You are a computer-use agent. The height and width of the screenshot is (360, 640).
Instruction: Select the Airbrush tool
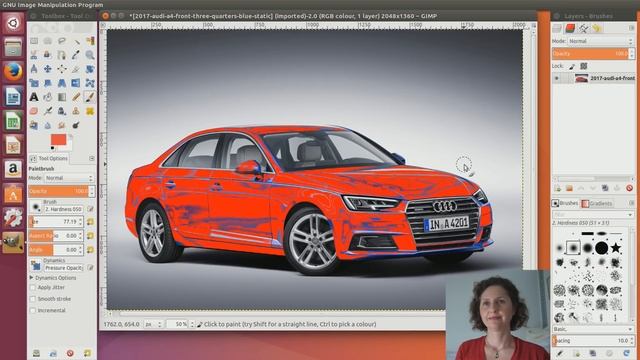point(48,111)
